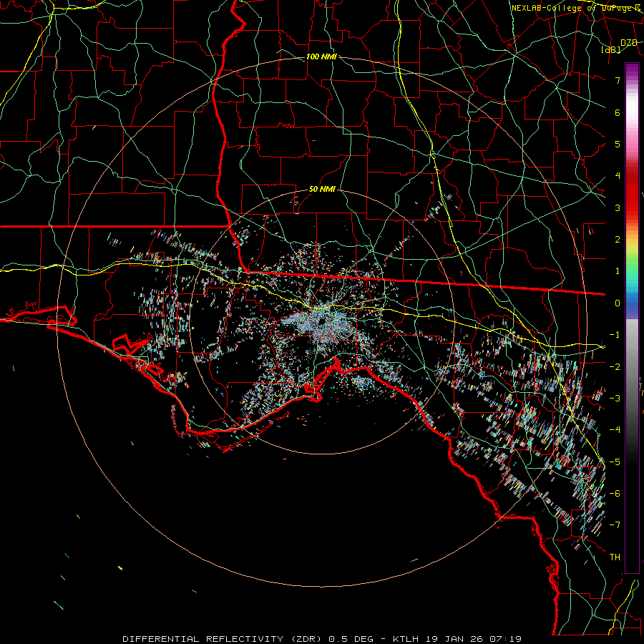Click the -5 dB value on the scale
The height and width of the screenshot is (644, 644).
click(615, 462)
